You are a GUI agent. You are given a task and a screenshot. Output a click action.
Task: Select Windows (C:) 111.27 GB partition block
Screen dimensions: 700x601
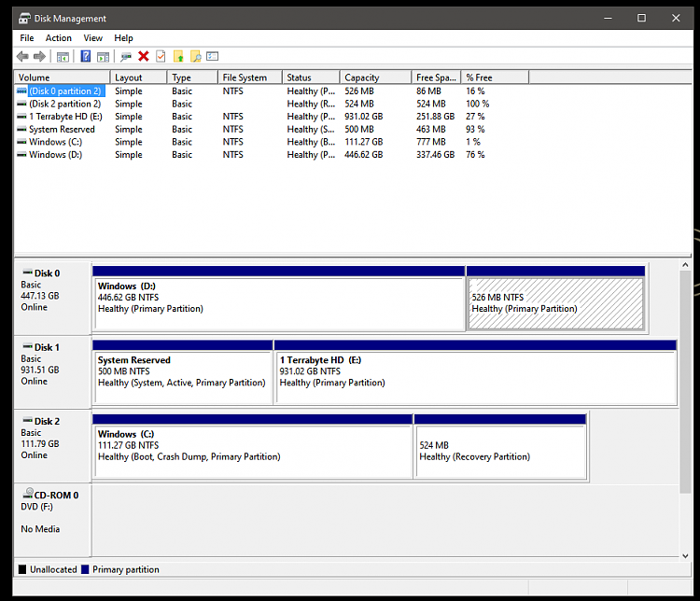253,447
